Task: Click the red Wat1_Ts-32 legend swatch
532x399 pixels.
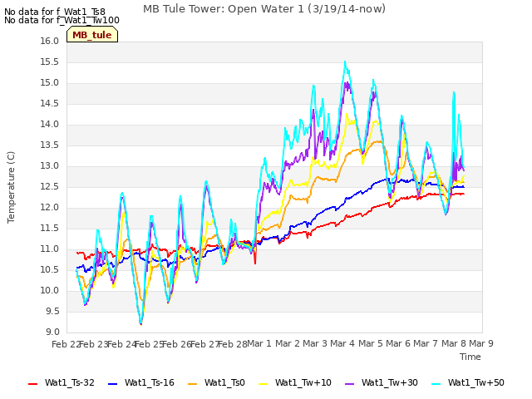Action: [x=32, y=384]
